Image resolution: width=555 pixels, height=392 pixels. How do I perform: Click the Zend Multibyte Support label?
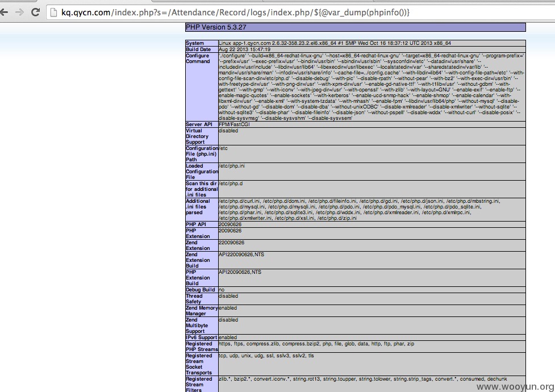(x=197, y=326)
